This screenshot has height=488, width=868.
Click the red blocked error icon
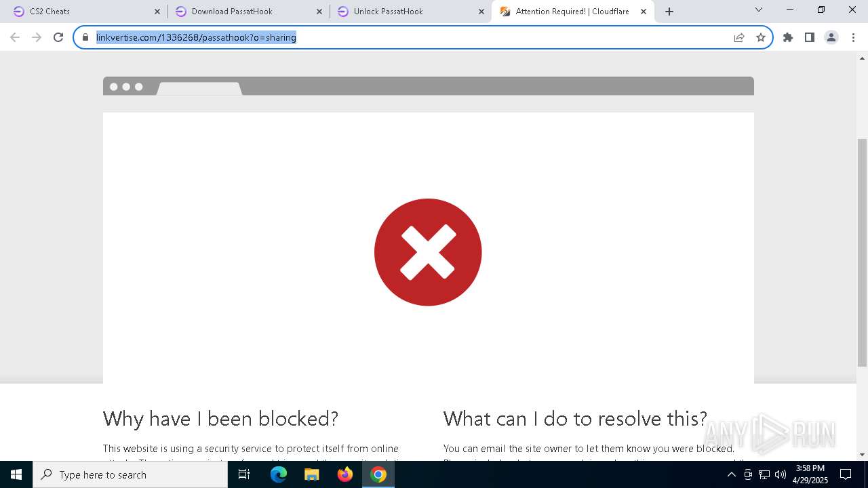point(428,252)
